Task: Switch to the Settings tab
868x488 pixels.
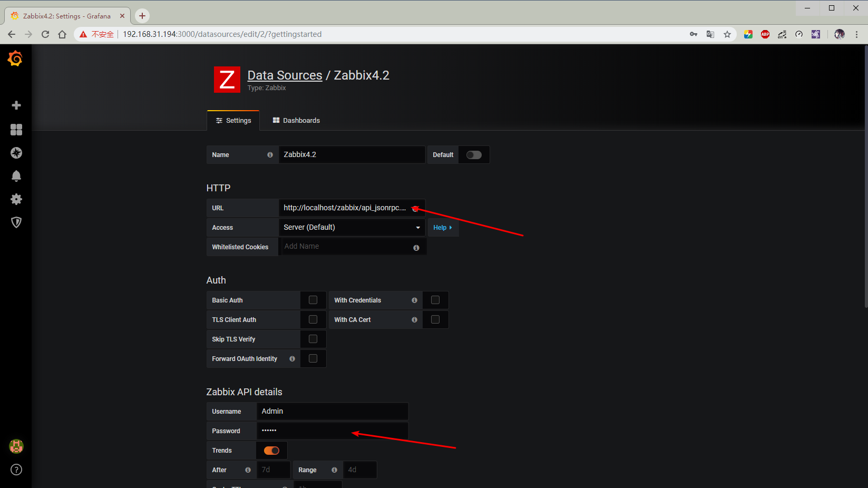Action: point(233,121)
